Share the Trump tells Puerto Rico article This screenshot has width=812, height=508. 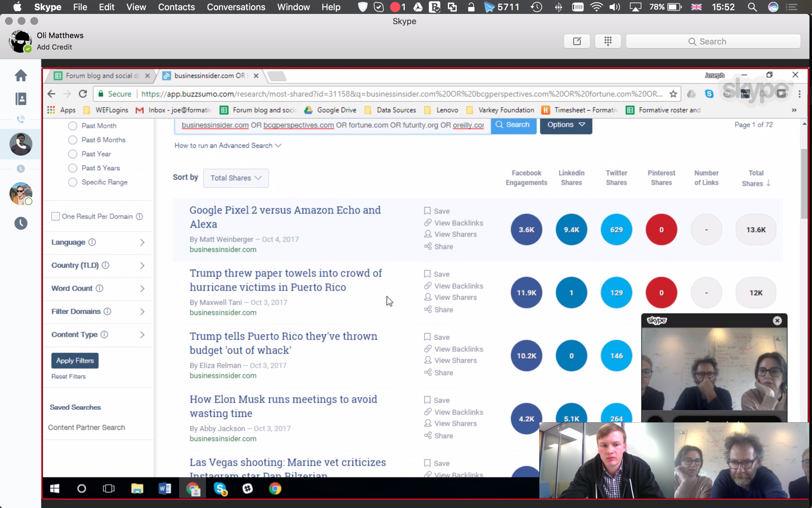coord(438,372)
